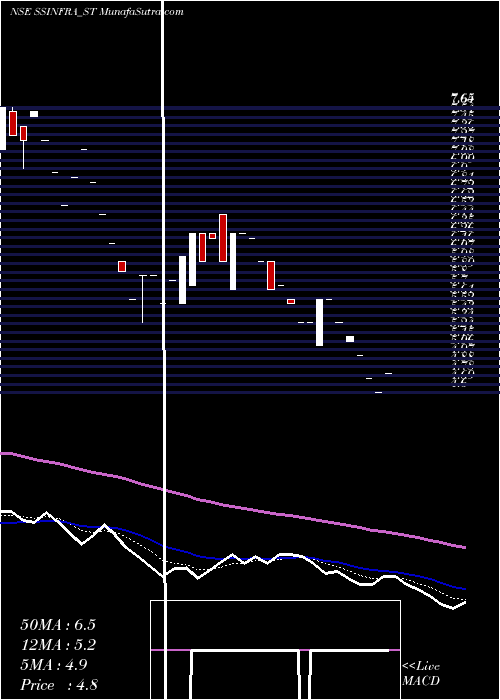Screen dimensions: 500x700
Task: Click the 7.64 top price axis label
Action: [x=462, y=97]
